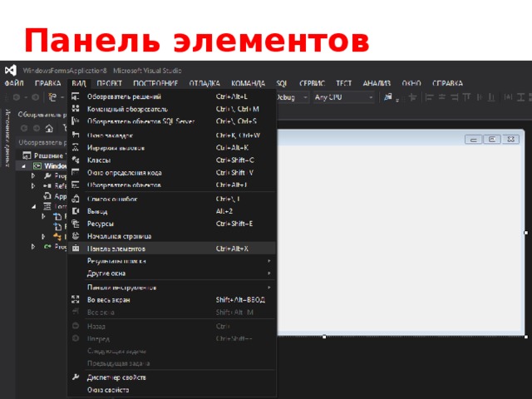This screenshot has height=399, width=532.
Task: Expand the Properties node arrow
Action: coord(33,175)
